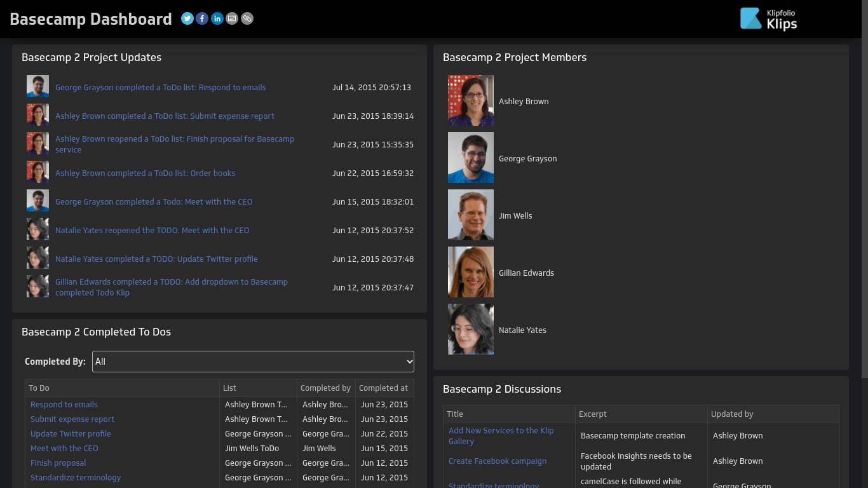Click the Completed by column header
The width and height of the screenshot is (868, 488).
pyautogui.click(x=327, y=388)
